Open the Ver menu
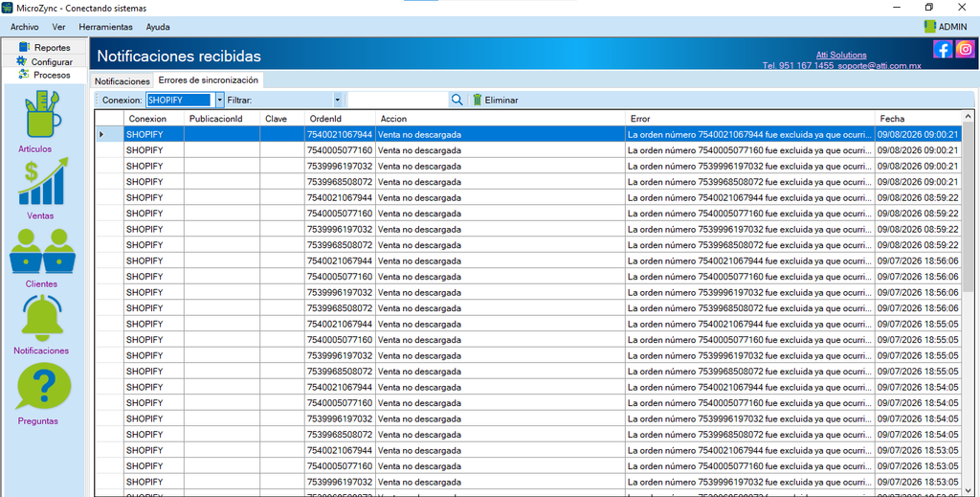 [x=58, y=27]
